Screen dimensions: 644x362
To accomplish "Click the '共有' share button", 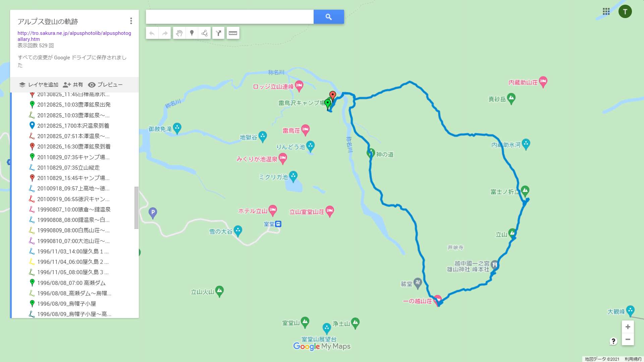I will coord(73,85).
